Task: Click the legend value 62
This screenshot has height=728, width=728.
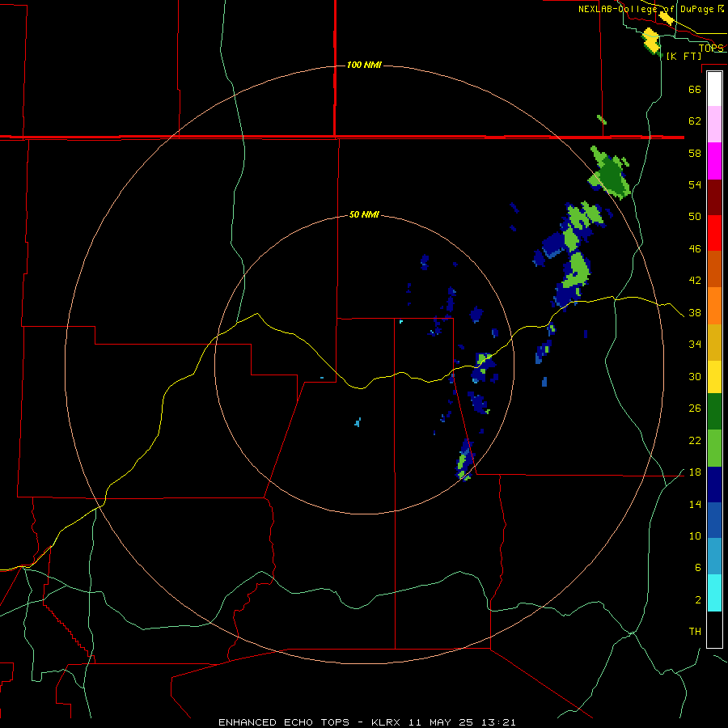Action: click(695, 121)
